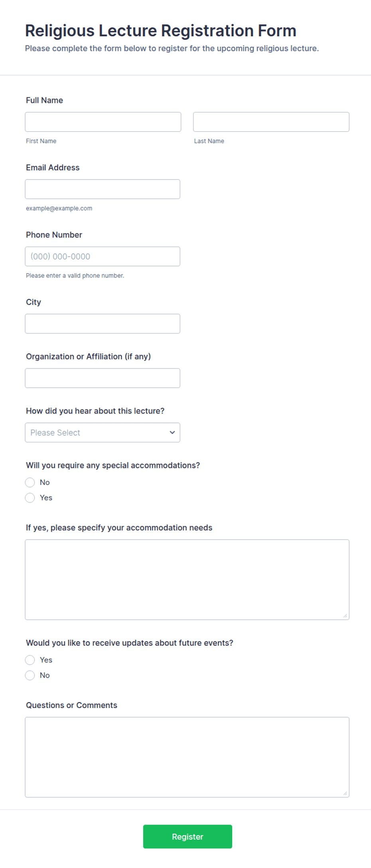Choose 'No' for future event updates
Screen dimensions: 371x868
click(30, 675)
